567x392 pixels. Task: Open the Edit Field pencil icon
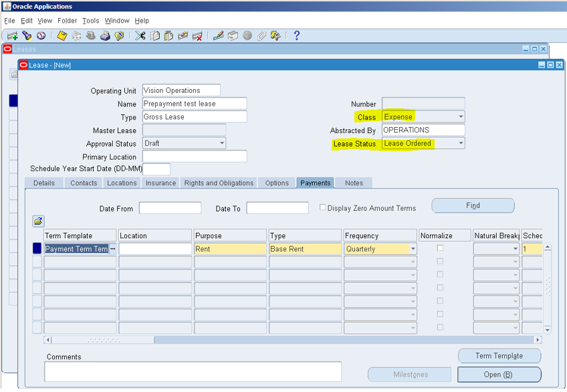pos(218,35)
